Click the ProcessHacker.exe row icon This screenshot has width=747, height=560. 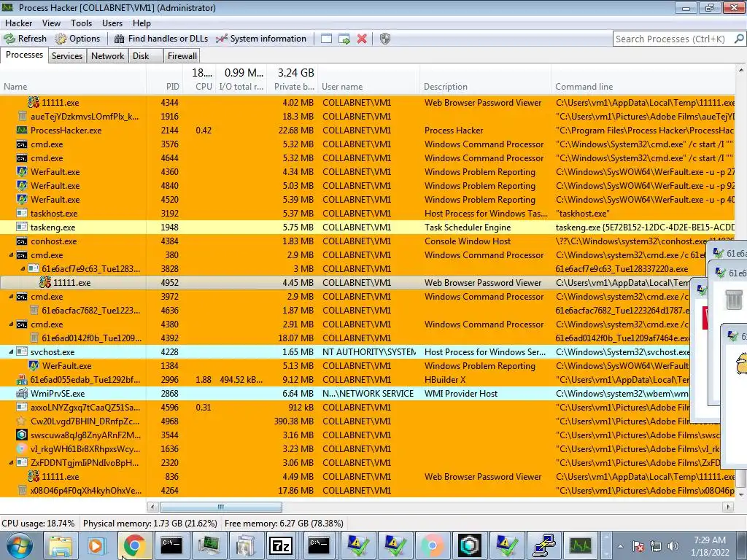[x=22, y=130]
